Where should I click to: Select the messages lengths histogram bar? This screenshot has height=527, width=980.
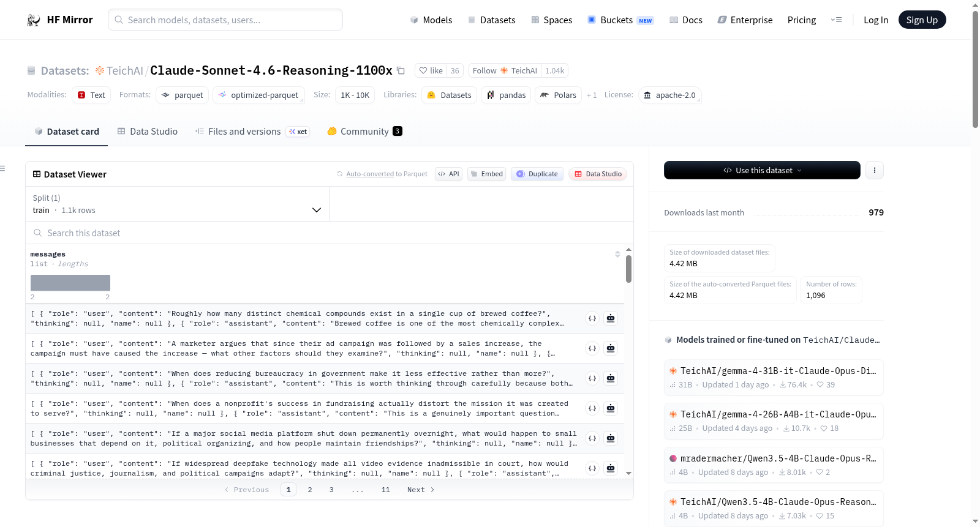point(70,283)
